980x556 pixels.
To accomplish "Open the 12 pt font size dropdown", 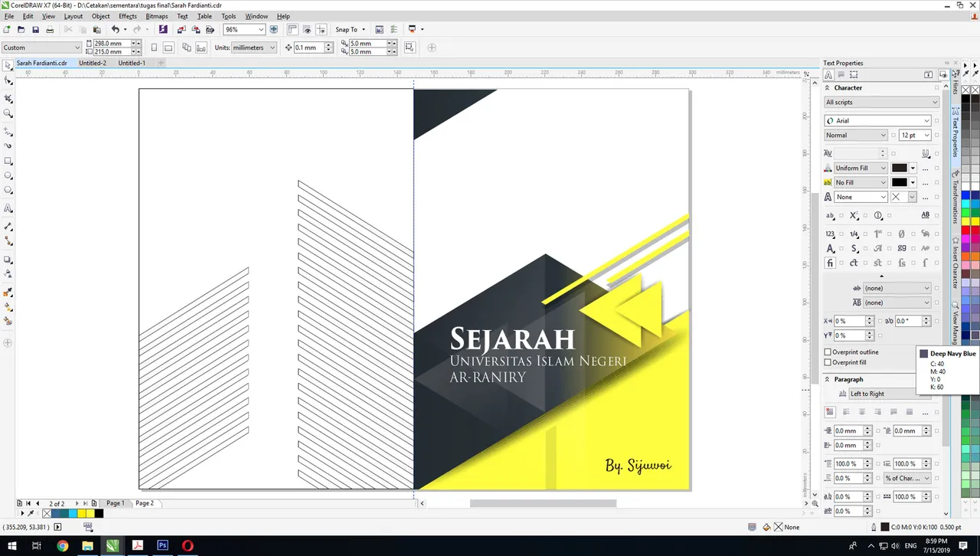I will 926,135.
